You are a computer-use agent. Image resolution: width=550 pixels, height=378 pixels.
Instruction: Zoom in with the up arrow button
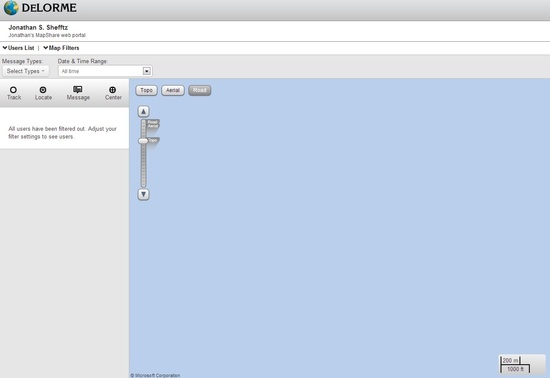143,112
